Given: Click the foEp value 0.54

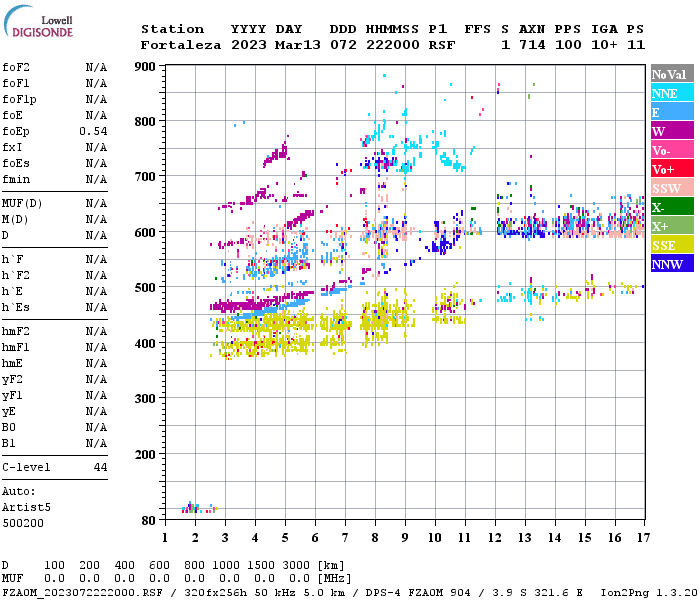Looking at the screenshot, I should [x=93, y=131].
